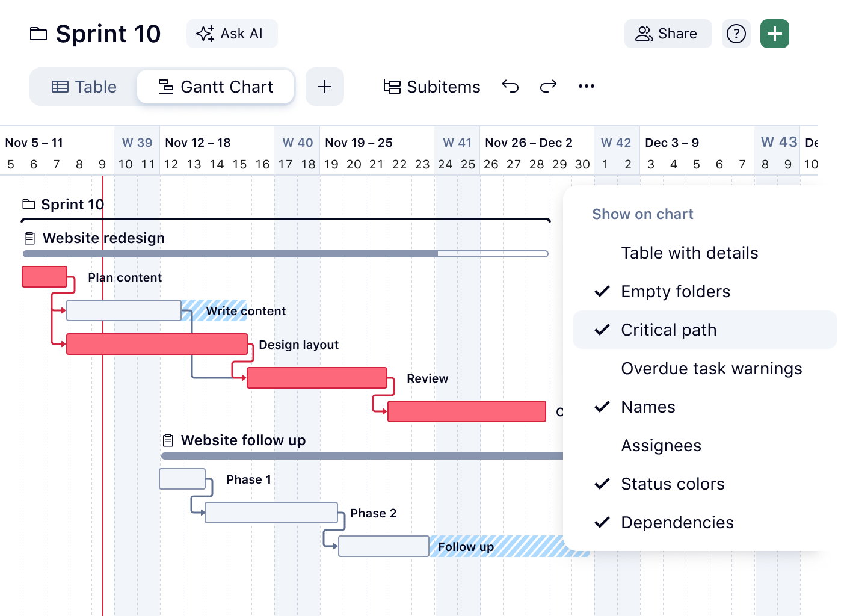
Task: Redo the last action
Action: tap(548, 87)
